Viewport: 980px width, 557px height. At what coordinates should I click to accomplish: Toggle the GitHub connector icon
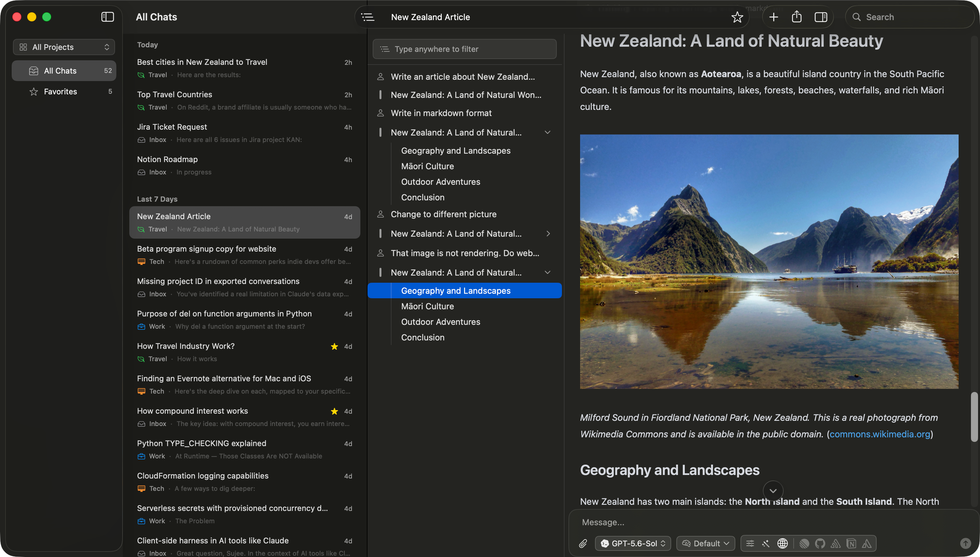pos(820,543)
